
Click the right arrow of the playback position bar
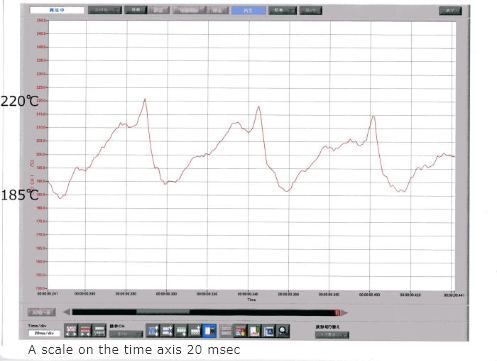pos(344,313)
